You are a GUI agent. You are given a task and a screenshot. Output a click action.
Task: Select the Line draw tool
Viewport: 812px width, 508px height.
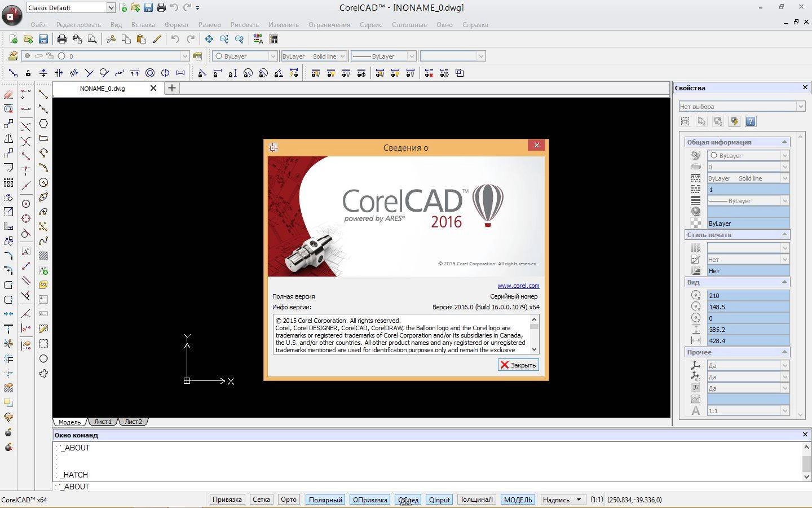[x=43, y=94]
